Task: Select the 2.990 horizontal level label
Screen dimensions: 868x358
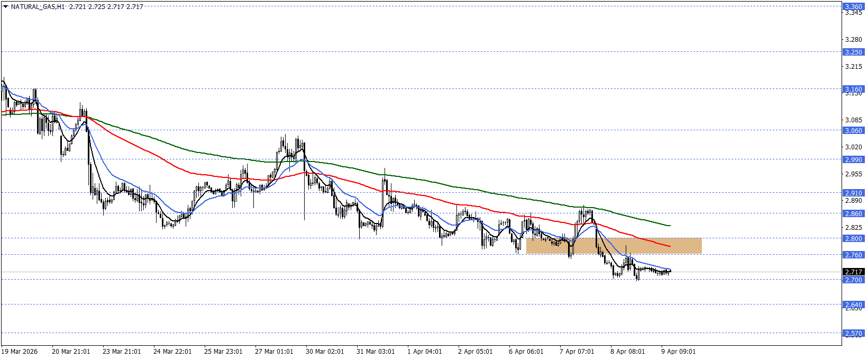Action: tap(853, 159)
